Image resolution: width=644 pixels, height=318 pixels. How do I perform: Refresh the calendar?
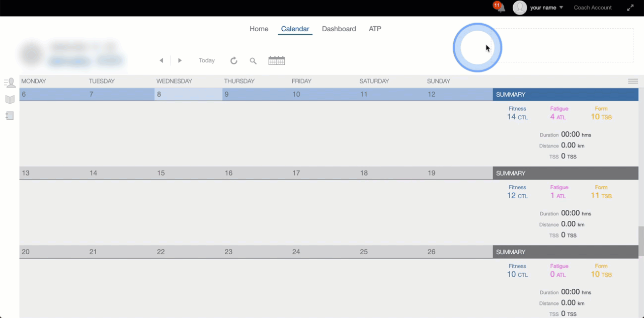pos(233,60)
